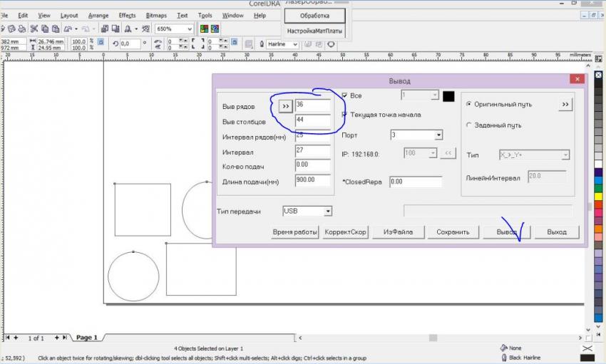This screenshot has height=364, width=606.
Task: Click the Undo arrow icon
Action: 68,29
